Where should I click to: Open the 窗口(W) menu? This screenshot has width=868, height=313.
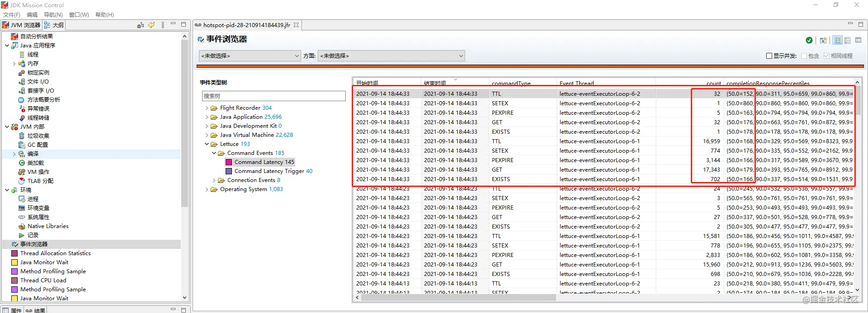tap(79, 14)
